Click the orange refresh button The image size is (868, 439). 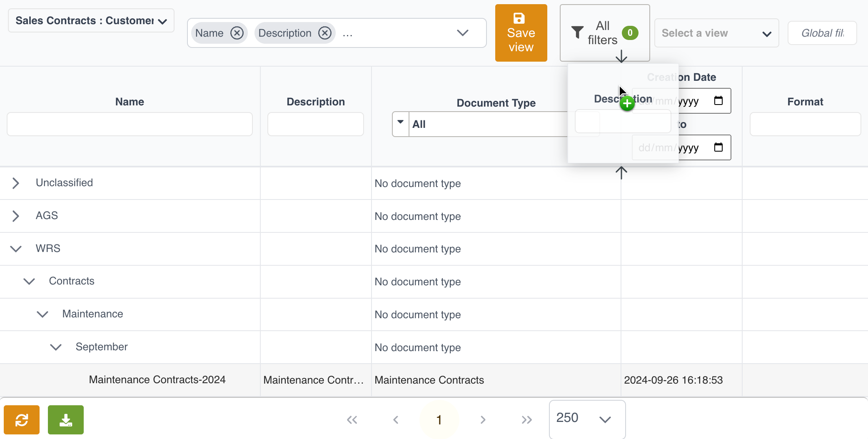pyautogui.click(x=22, y=420)
